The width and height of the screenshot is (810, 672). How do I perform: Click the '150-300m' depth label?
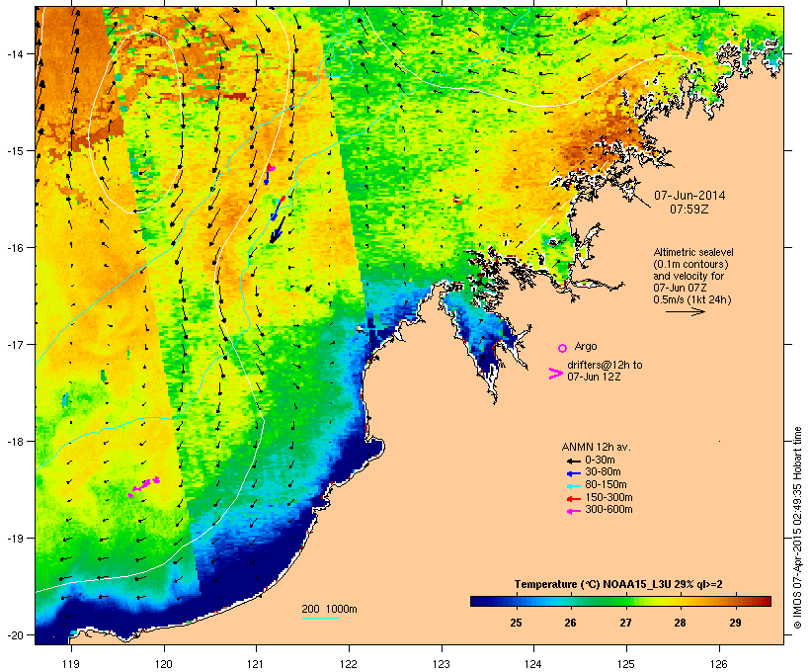[609, 498]
